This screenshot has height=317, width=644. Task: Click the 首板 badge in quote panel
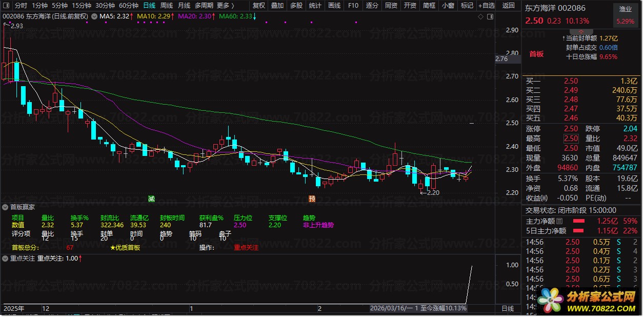(x=536, y=54)
